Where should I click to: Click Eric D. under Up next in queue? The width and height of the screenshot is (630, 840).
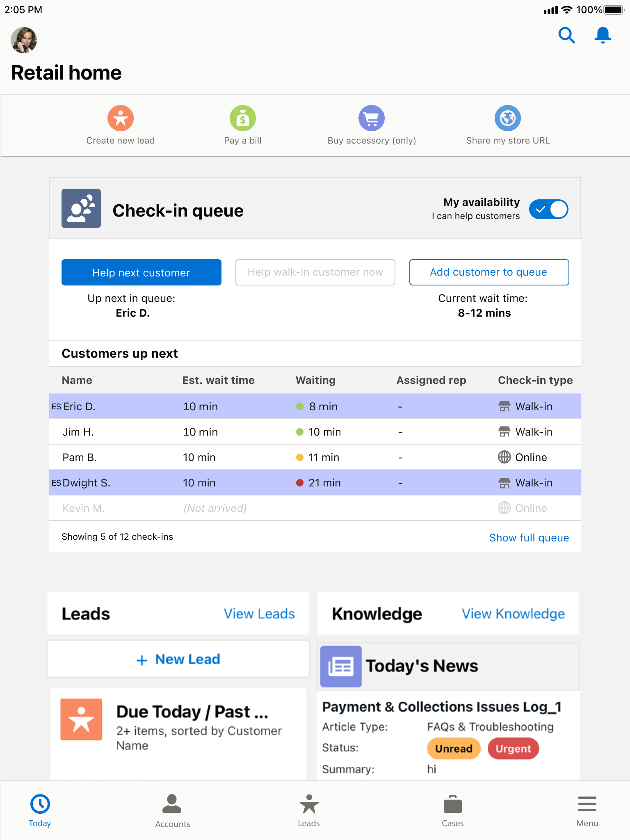tap(132, 313)
